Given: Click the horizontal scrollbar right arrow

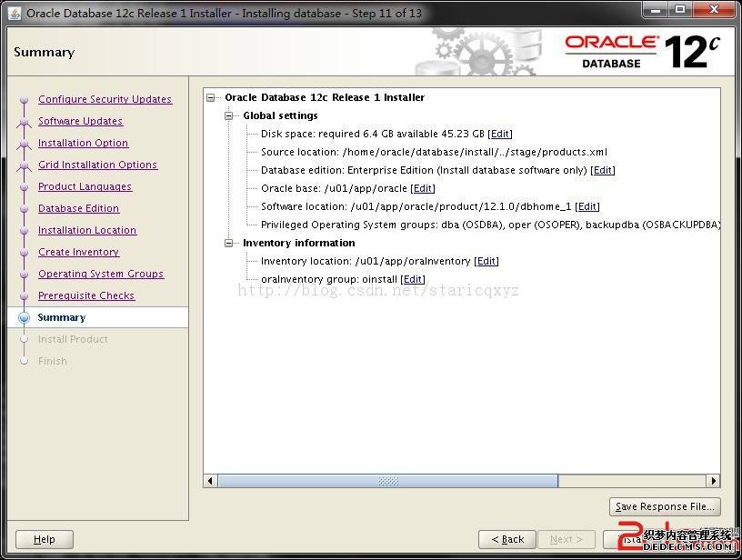Looking at the screenshot, I should click(713, 481).
